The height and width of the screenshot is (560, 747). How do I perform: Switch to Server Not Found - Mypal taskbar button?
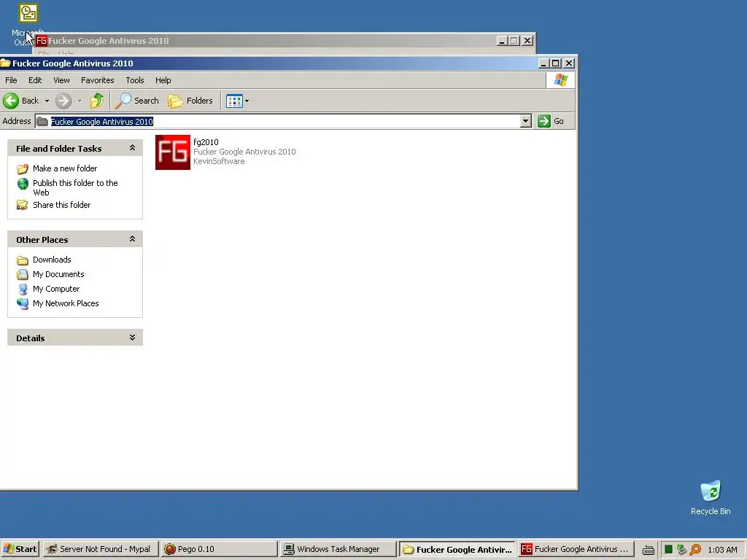pyautogui.click(x=100, y=549)
